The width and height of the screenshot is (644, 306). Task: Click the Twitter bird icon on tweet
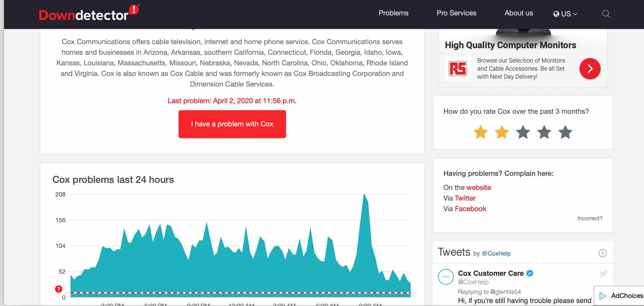coord(603,273)
